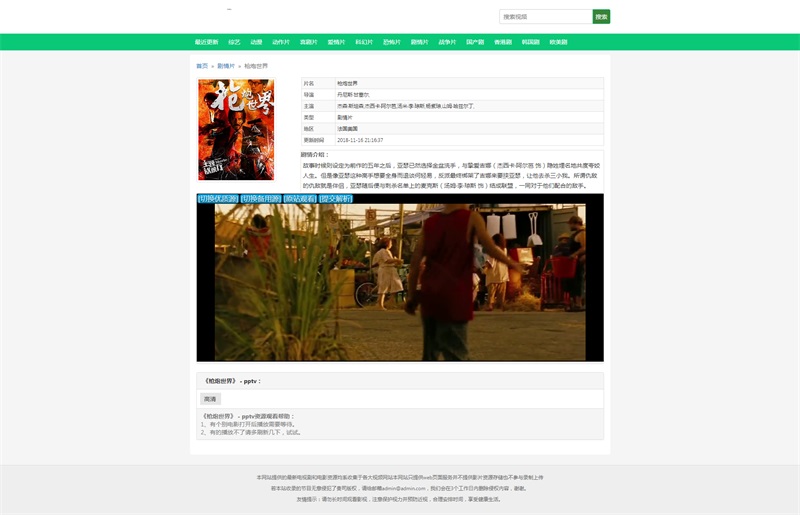Open the 战争片 category in navbar
Image resolution: width=800 pixels, height=515 pixels.
click(447, 42)
